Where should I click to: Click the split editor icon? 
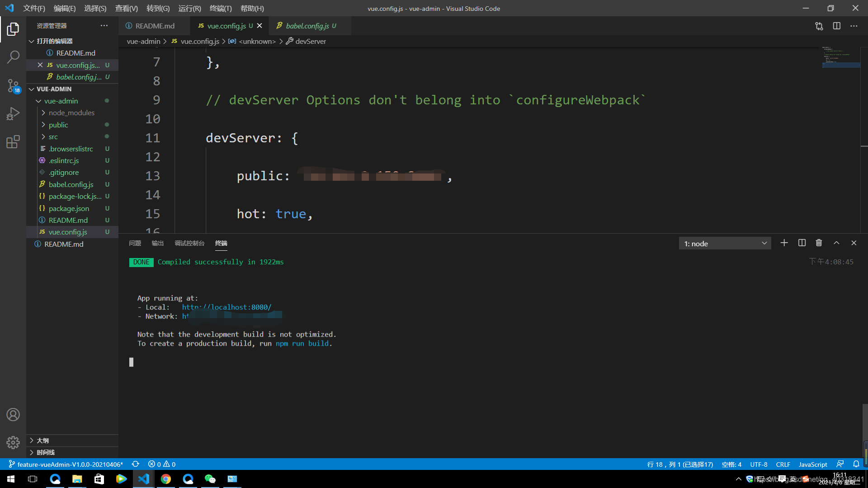(x=836, y=26)
